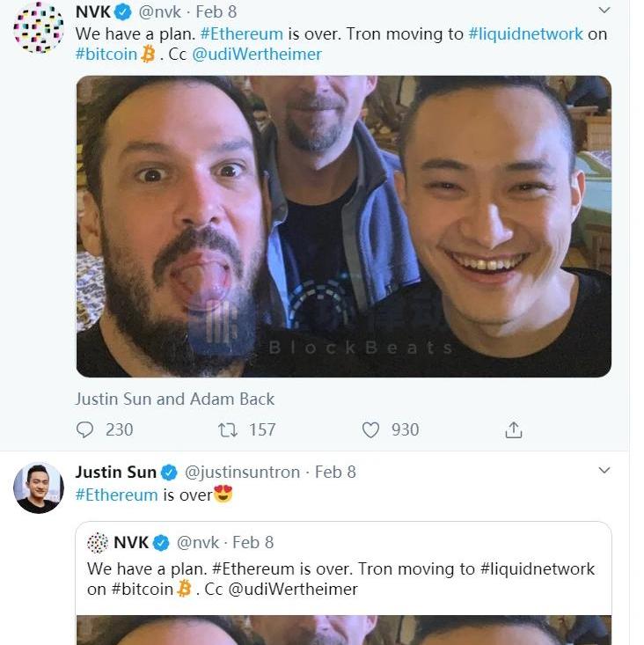Viewport: 644px width, 645px height.
Task: Open the quoted NVK tweet text
Action: [340, 579]
